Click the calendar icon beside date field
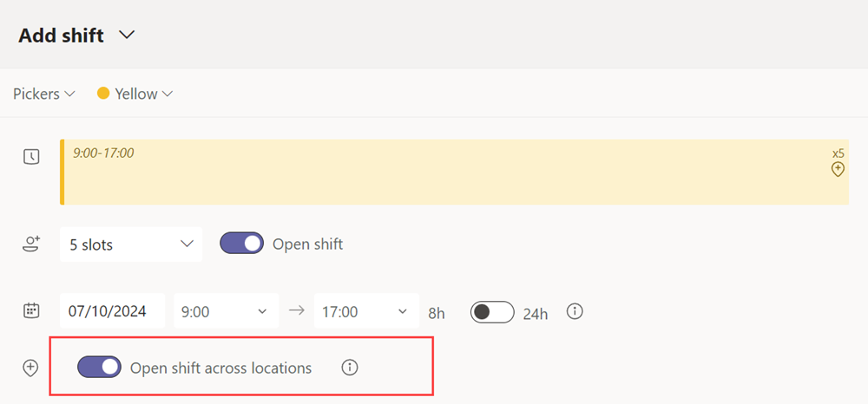Image resolution: width=868 pixels, height=404 pixels. [x=31, y=310]
